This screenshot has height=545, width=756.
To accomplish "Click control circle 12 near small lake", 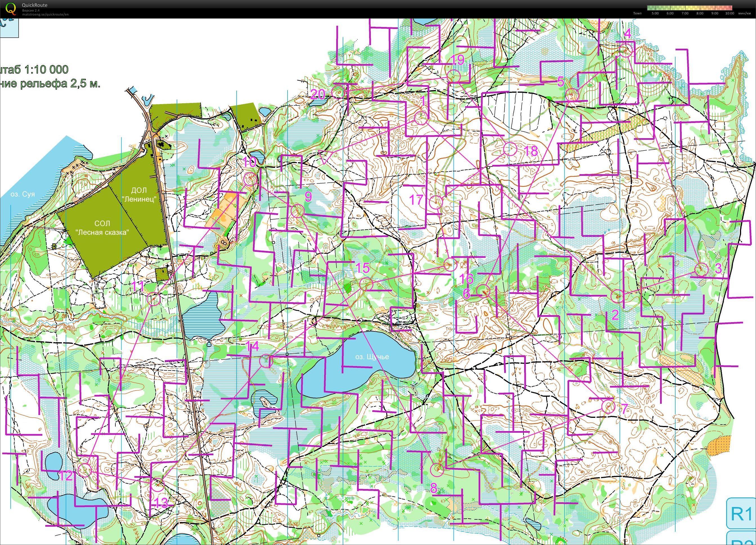I will (85, 470).
